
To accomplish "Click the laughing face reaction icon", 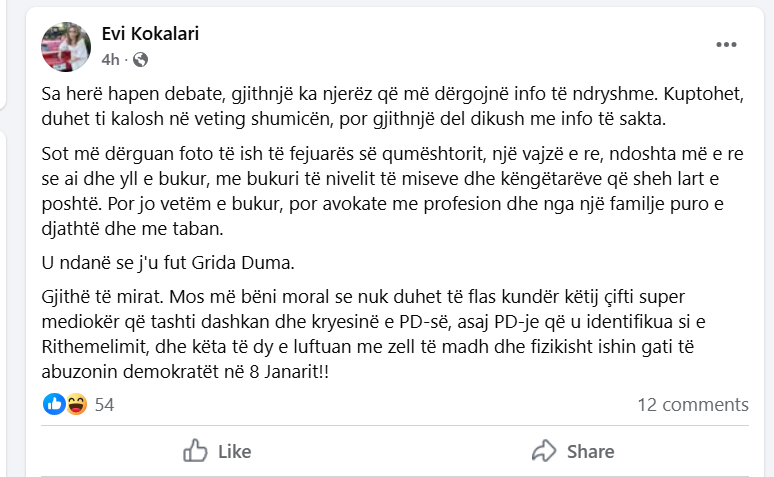I will pyautogui.click(x=74, y=404).
